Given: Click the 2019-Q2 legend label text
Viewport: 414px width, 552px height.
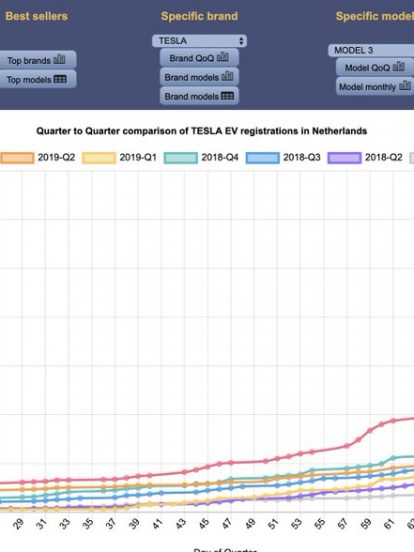Looking at the screenshot, I should click(56, 157).
